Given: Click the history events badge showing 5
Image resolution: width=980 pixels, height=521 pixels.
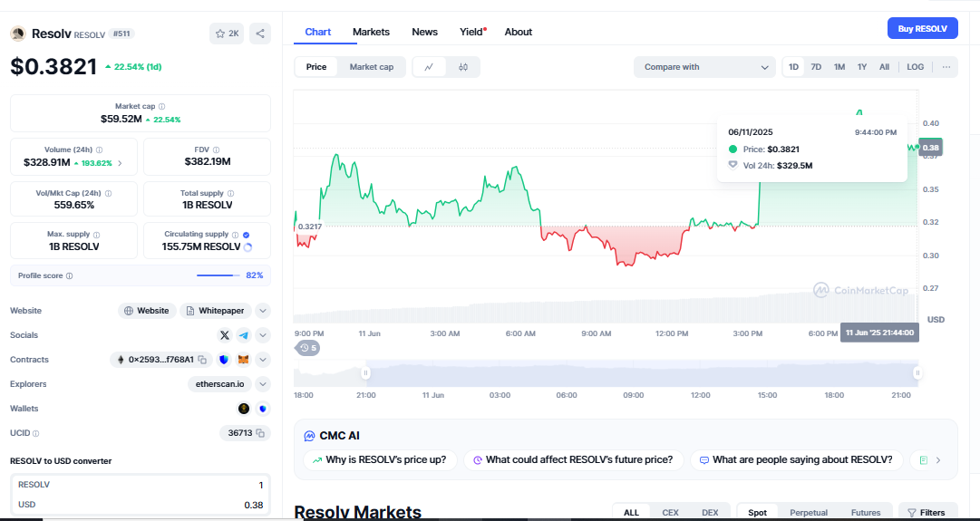Looking at the screenshot, I should point(307,348).
